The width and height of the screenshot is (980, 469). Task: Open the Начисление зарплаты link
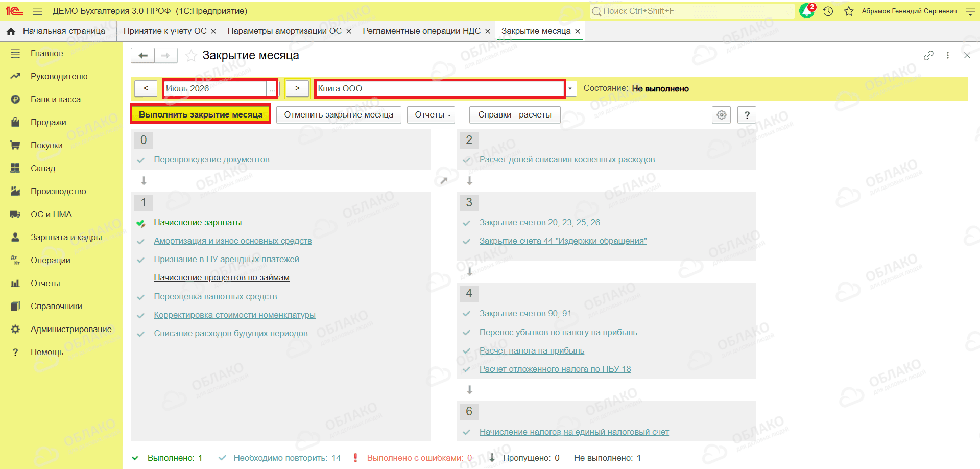tap(198, 223)
